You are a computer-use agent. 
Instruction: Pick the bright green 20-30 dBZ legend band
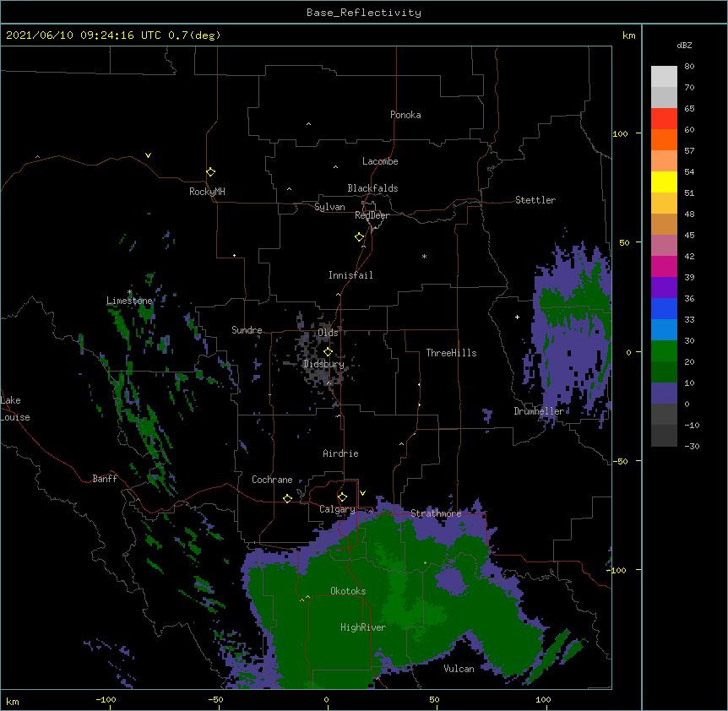tap(664, 351)
